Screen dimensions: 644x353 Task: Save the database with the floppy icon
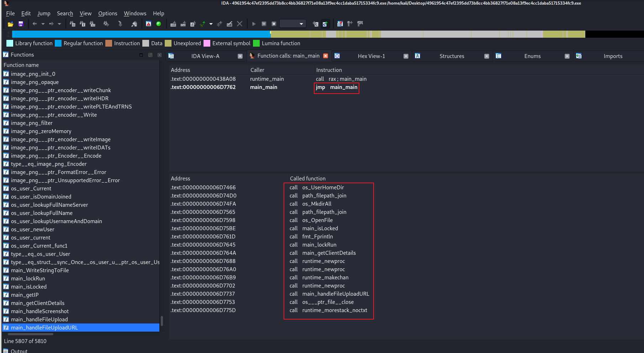tap(21, 24)
